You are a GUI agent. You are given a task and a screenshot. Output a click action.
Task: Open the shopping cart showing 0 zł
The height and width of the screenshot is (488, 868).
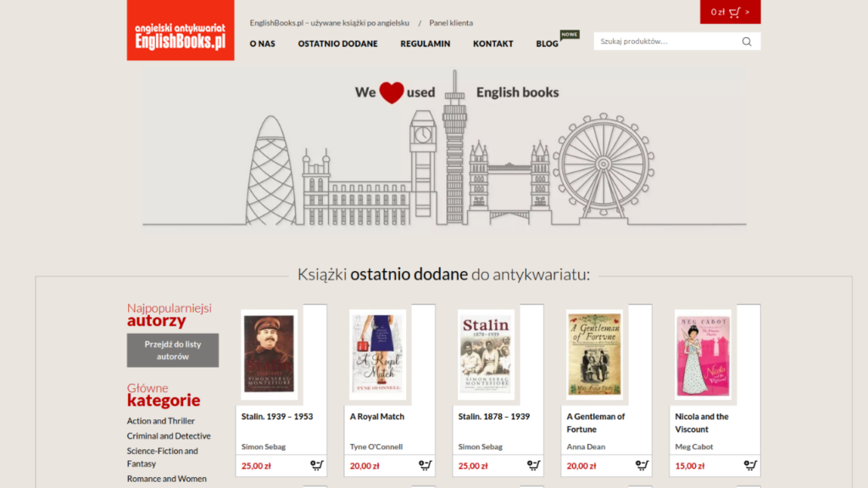pos(730,12)
